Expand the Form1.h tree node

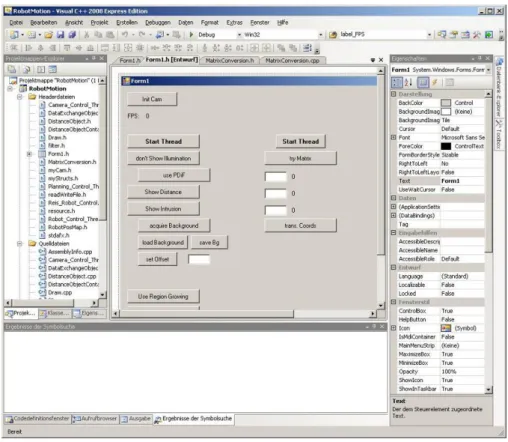point(29,154)
